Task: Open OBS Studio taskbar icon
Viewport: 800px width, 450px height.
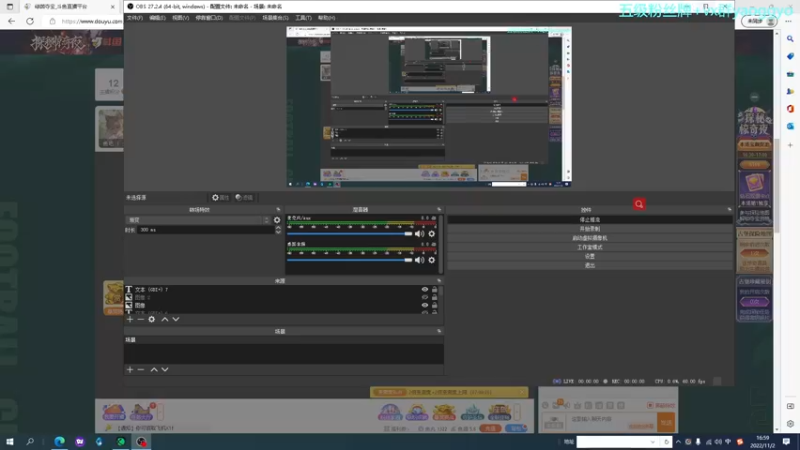Action: point(141,442)
